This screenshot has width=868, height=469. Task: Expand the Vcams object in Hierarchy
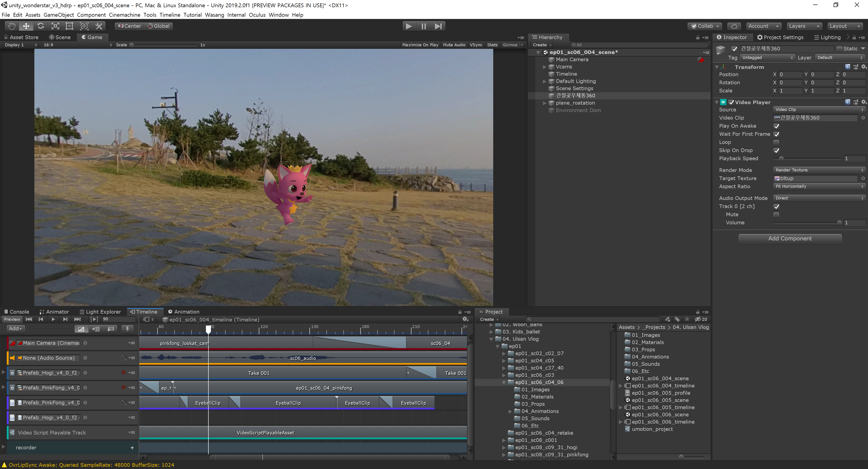click(544, 67)
